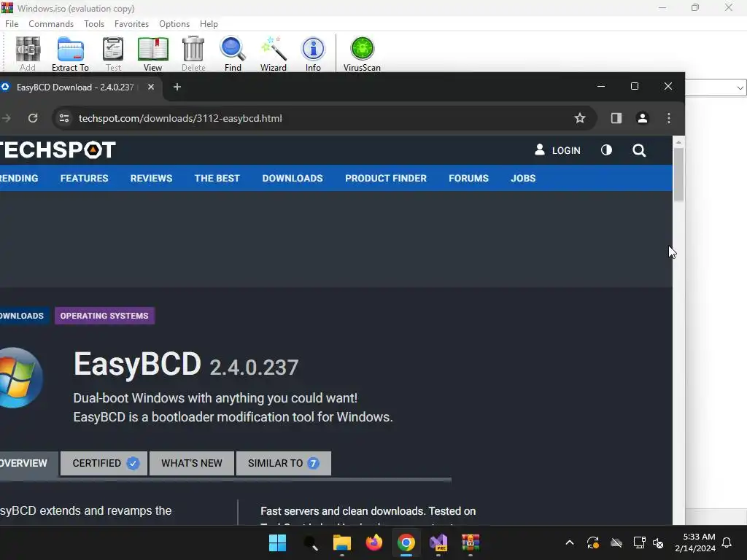Click the page vertical scrollbar thumb
The width and height of the screenshot is (747, 560).
point(678,174)
